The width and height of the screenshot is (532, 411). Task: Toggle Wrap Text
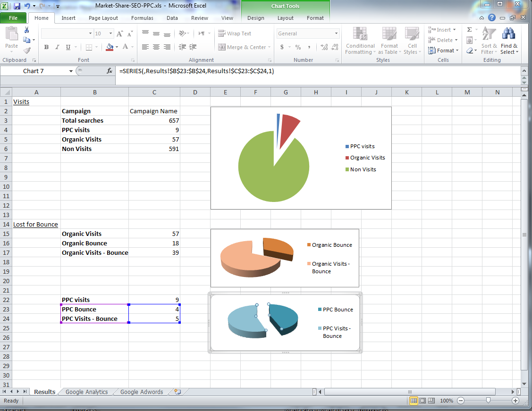[235, 34]
